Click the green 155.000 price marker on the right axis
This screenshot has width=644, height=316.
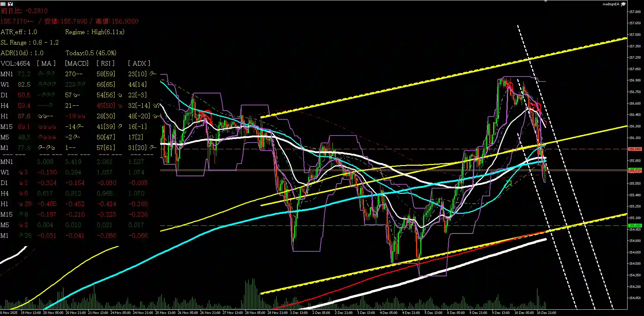tap(635, 225)
